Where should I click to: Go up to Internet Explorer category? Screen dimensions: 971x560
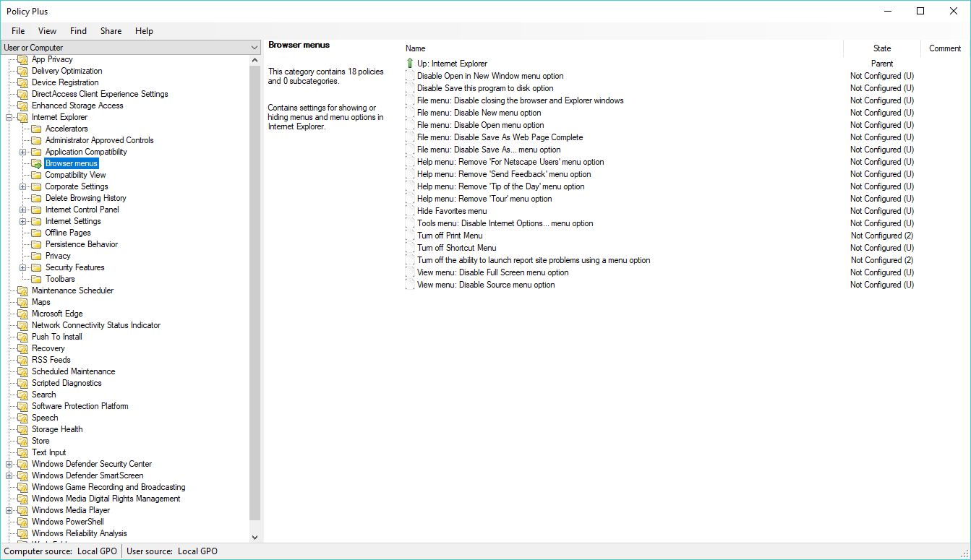(x=452, y=64)
